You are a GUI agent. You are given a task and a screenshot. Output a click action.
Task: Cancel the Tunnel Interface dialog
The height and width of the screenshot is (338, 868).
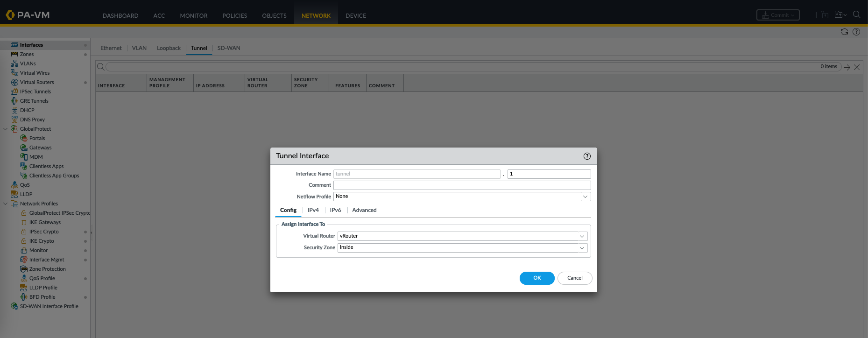(574, 278)
